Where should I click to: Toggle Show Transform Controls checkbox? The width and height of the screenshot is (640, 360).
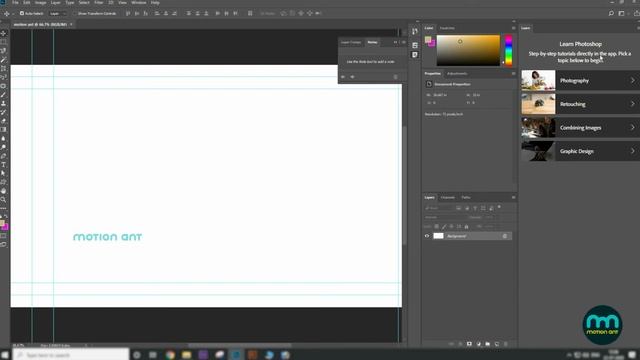click(x=74, y=13)
